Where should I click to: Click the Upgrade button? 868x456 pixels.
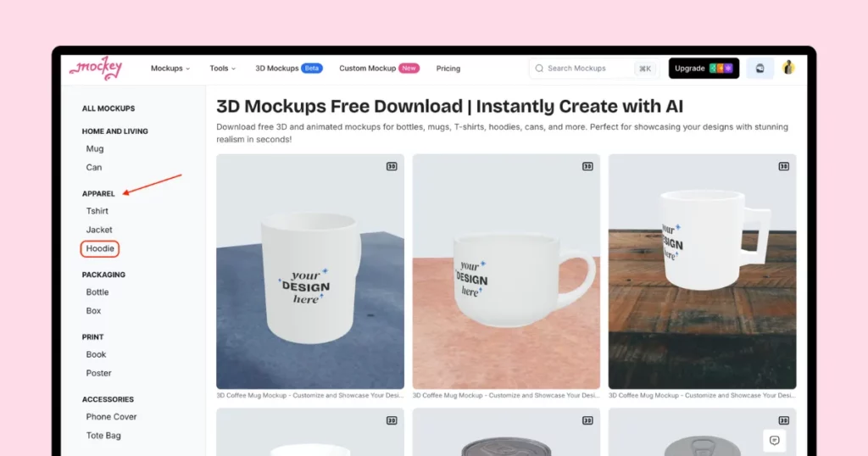704,68
